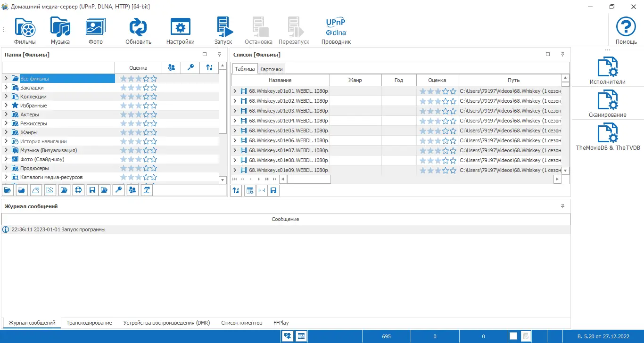Set the Режиссеры rating to five stars

point(153,123)
